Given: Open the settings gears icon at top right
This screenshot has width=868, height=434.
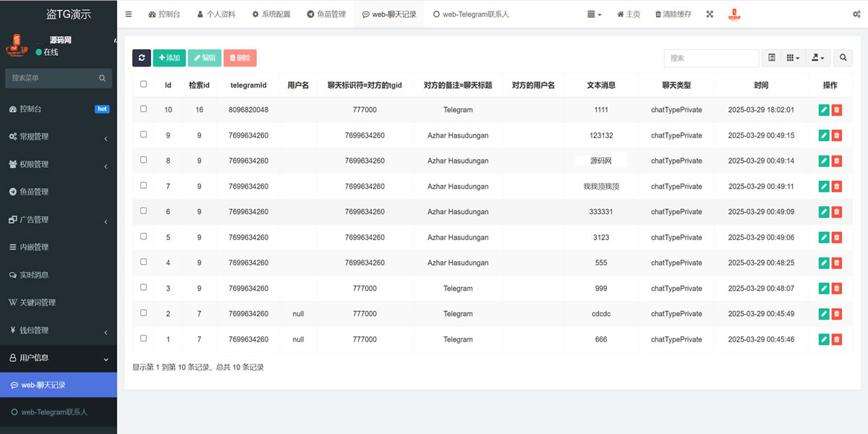Looking at the screenshot, I should [856, 14].
